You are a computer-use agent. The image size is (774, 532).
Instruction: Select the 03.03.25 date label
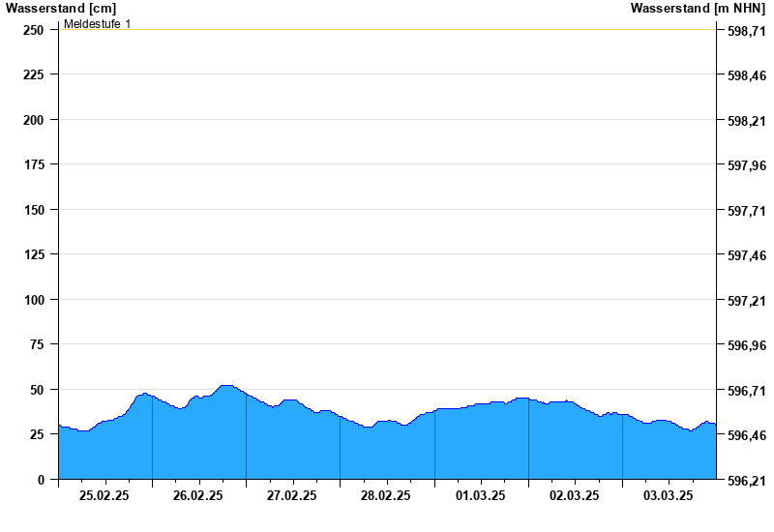pos(669,495)
